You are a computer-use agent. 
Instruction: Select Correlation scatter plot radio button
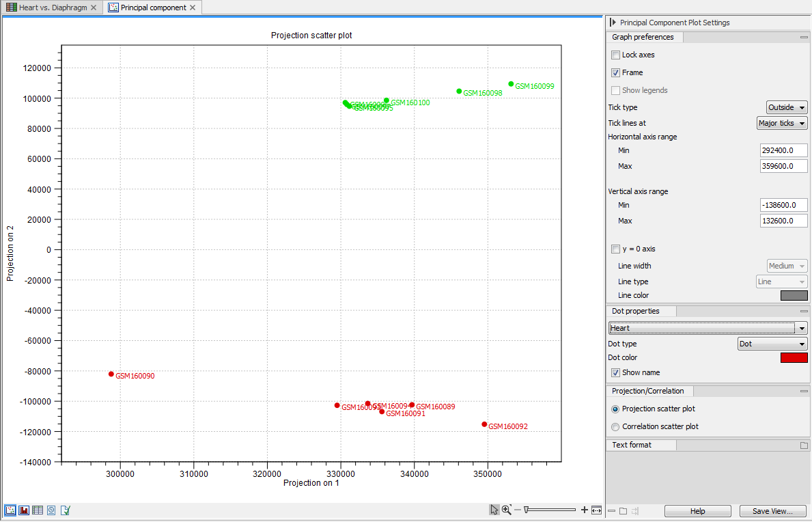tap(616, 426)
